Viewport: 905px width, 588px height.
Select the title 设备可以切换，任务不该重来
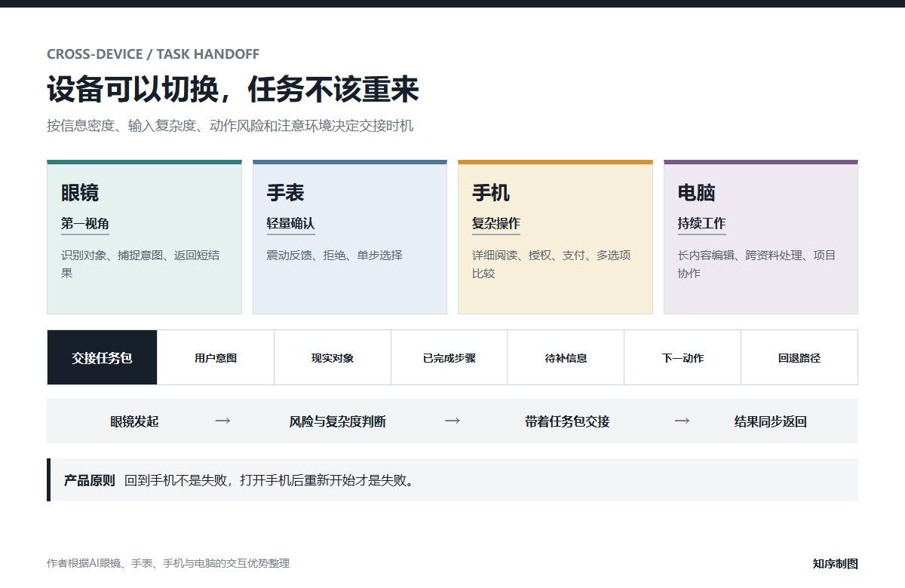(233, 89)
